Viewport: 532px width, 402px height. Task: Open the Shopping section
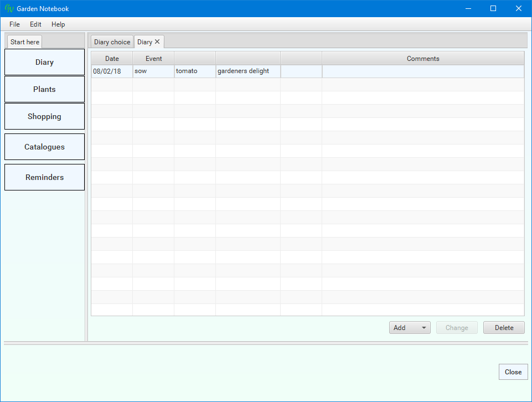44,116
